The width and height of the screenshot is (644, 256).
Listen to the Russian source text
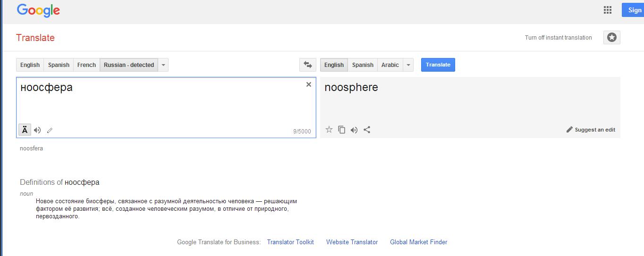click(x=37, y=130)
